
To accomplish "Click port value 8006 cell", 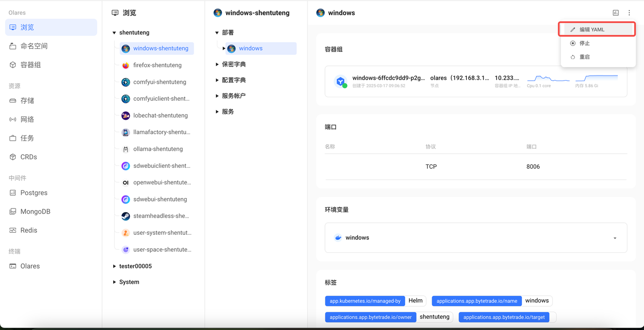I will point(533,167).
